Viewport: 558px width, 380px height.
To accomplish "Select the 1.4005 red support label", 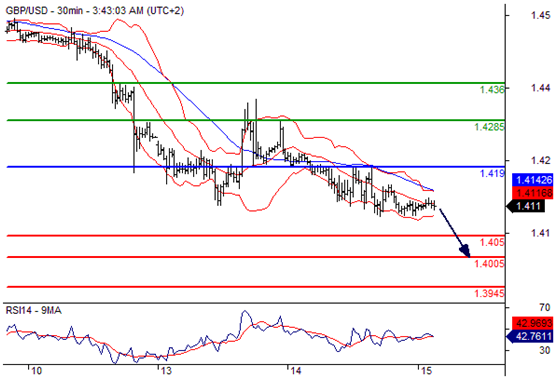I will [x=489, y=264].
